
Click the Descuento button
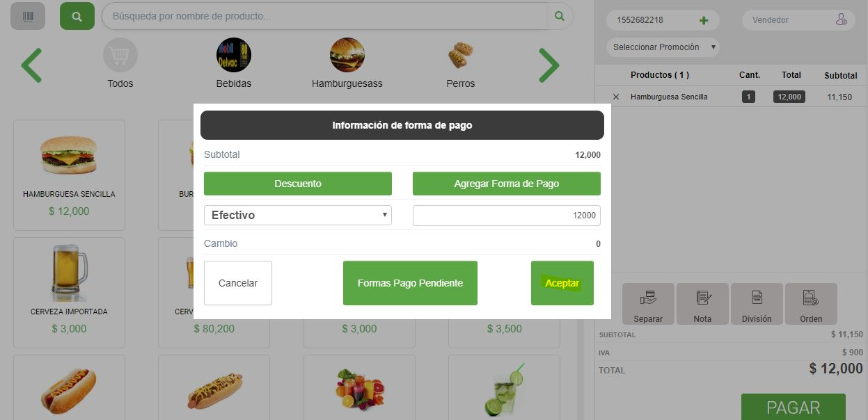[x=298, y=184]
